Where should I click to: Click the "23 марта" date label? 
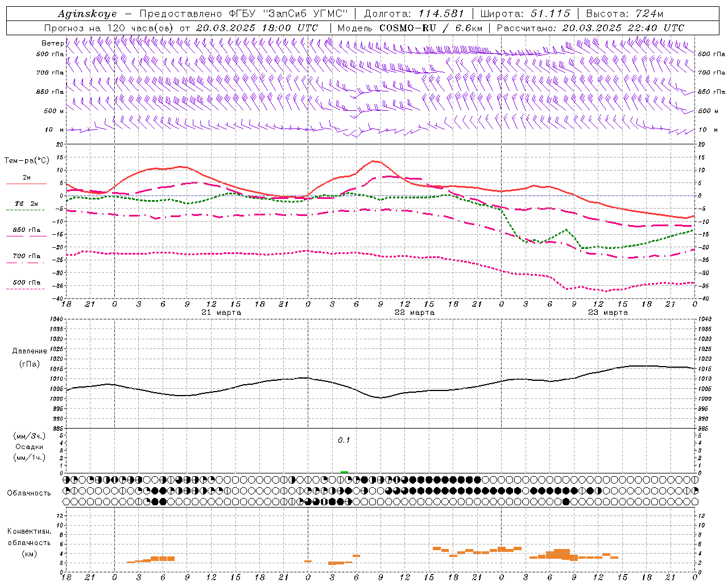(x=608, y=313)
